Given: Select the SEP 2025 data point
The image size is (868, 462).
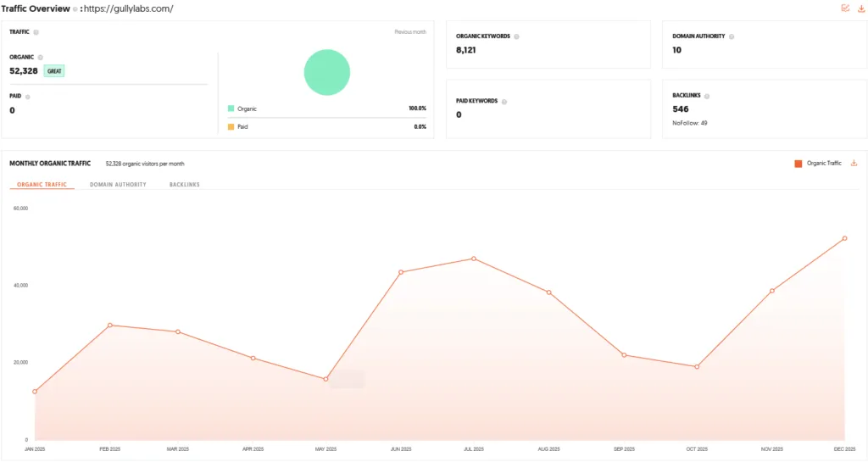Looking at the screenshot, I should click(624, 355).
